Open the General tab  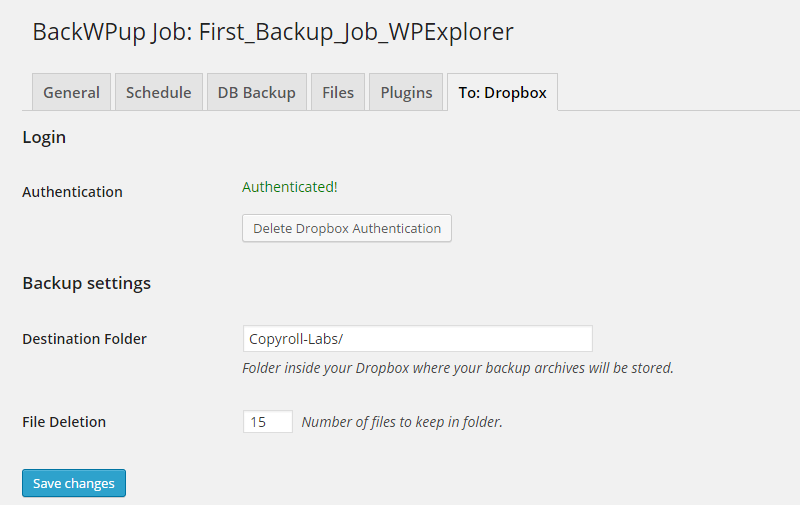[x=71, y=92]
